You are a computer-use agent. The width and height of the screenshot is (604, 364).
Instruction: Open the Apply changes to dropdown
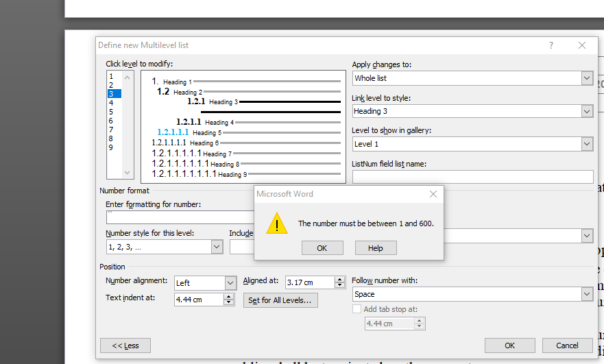[x=587, y=78]
